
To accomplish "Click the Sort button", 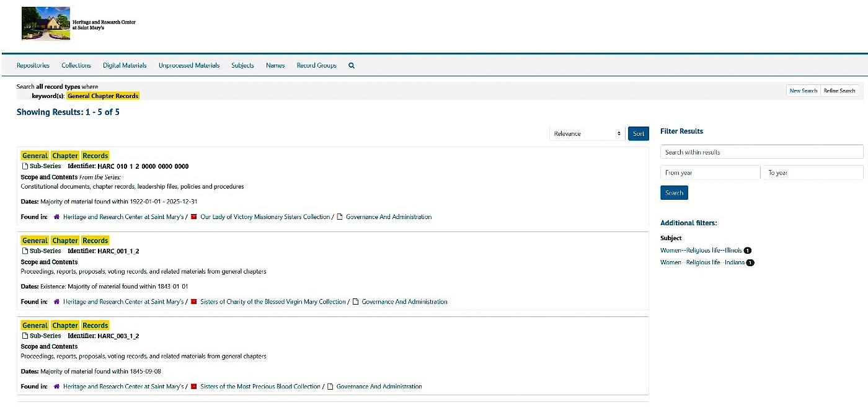I will (x=638, y=133).
